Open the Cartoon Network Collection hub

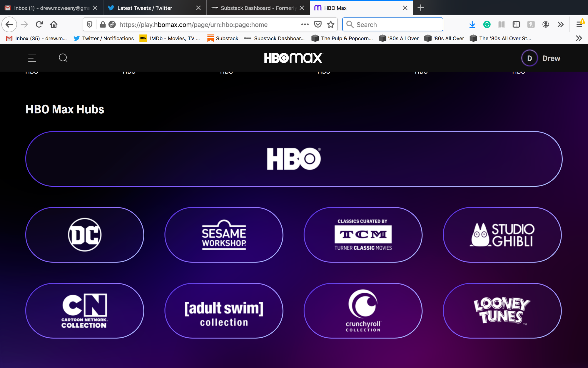(85, 311)
